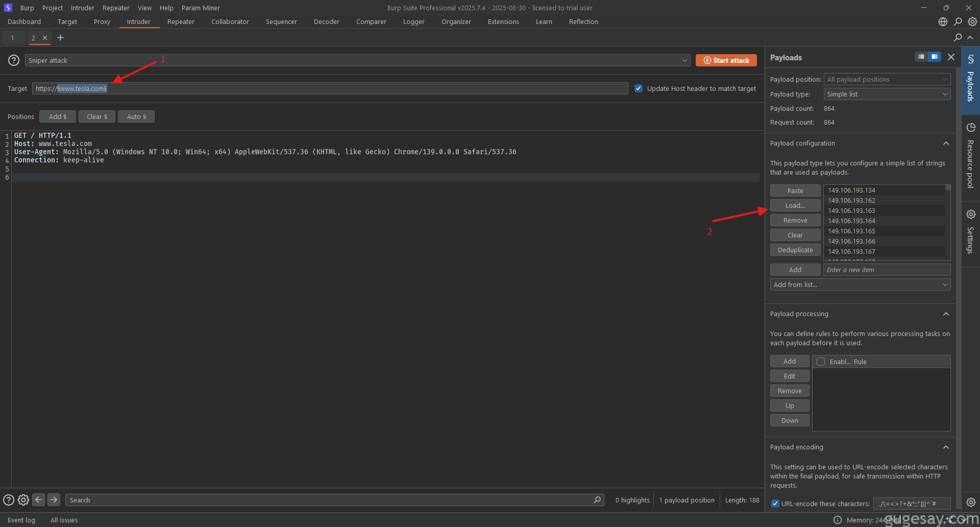The width and height of the screenshot is (980, 527).
Task: Switch to the Collaborator tab
Action: (x=230, y=22)
